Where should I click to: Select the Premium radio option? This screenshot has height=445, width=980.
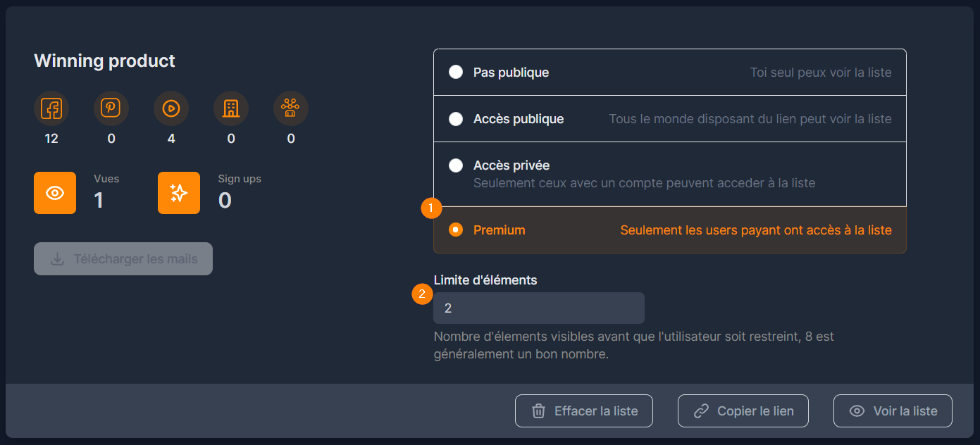point(456,230)
